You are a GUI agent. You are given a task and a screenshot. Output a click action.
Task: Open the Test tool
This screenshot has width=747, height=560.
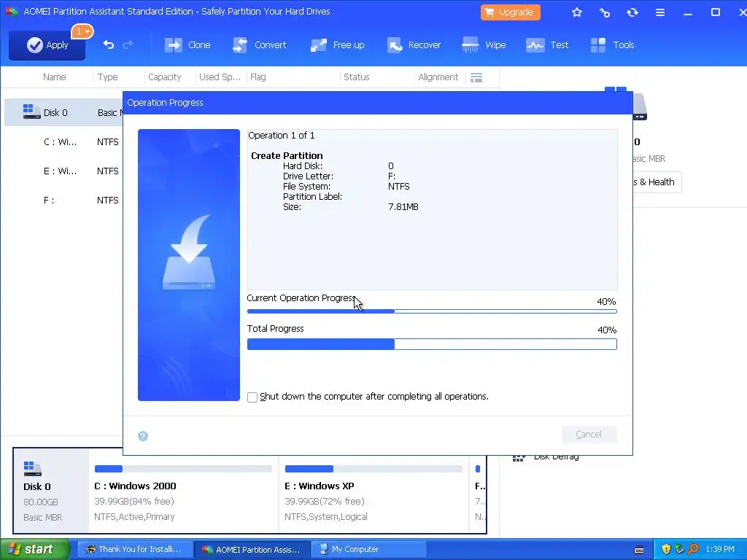(x=547, y=45)
